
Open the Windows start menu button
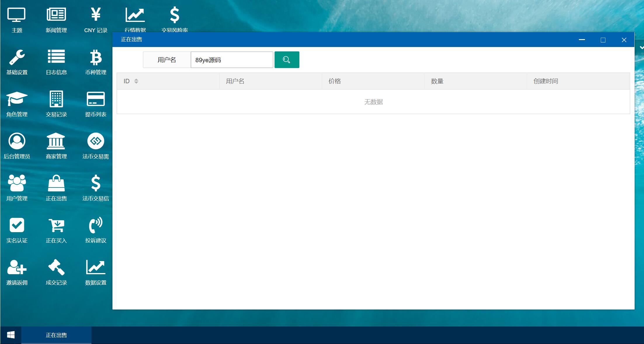click(11, 335)
